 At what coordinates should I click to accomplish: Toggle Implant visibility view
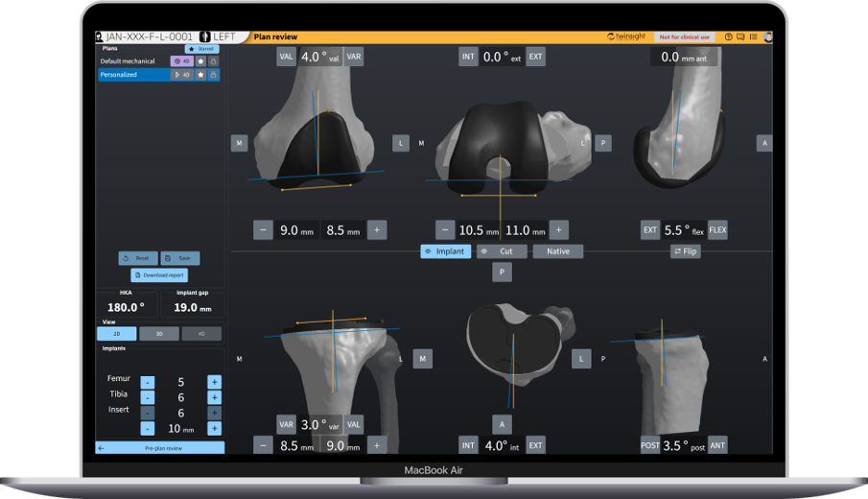click(445, 251)
